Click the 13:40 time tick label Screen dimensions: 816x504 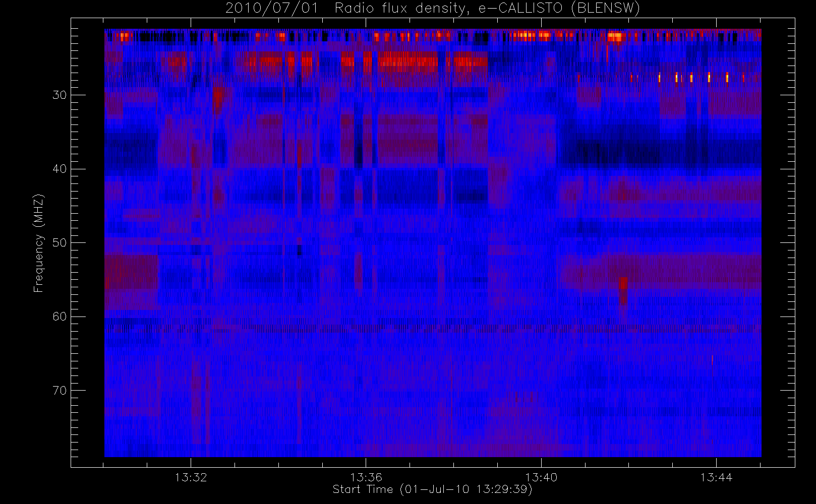[541, 477]
